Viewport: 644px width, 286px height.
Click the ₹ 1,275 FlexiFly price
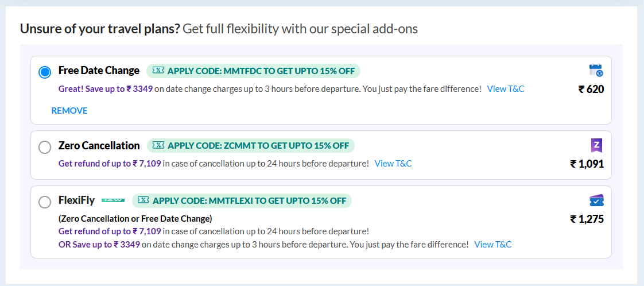coord(587,219)
